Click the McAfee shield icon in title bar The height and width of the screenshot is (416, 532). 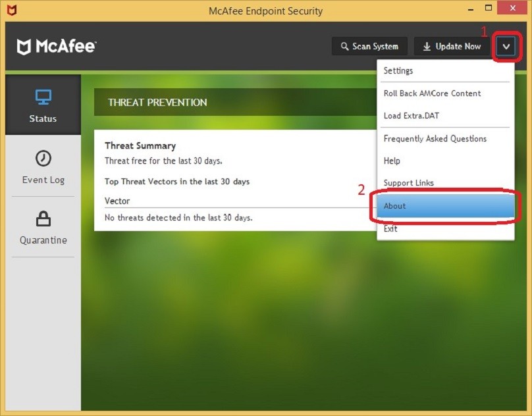point(12,10)
